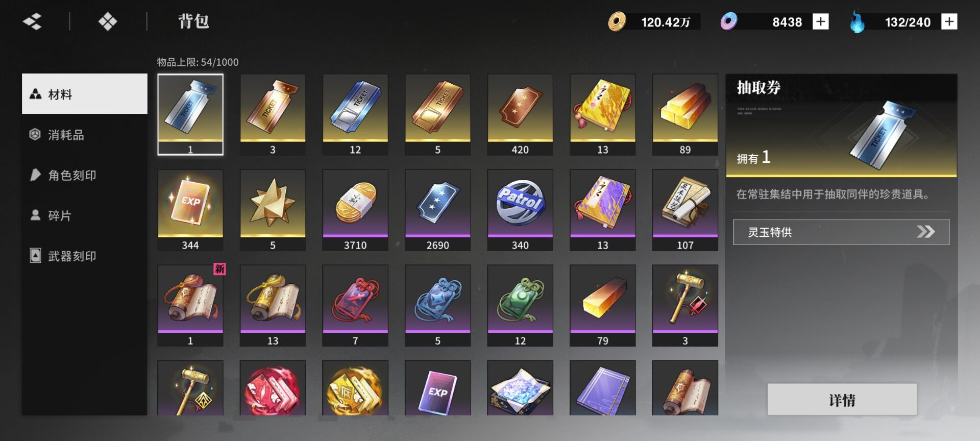
Task: Click the back arrow icon
Action: (x=32, y=21)
